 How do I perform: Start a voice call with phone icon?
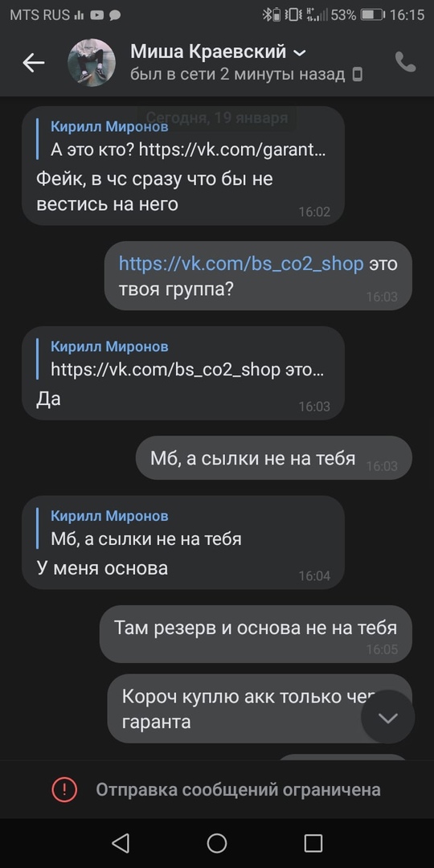(405, 62)
